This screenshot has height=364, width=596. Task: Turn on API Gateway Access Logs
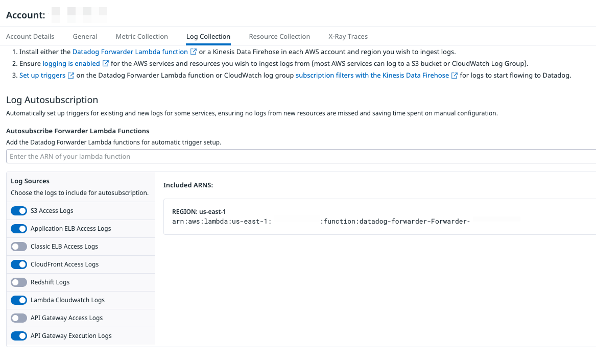pos(18,318)
